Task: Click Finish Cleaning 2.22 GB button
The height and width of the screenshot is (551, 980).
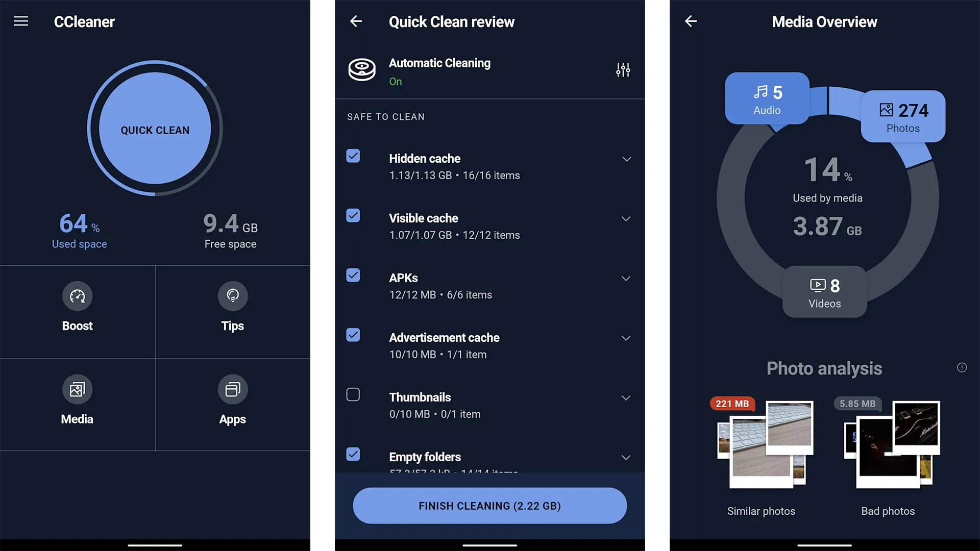Action: (490, 505)
